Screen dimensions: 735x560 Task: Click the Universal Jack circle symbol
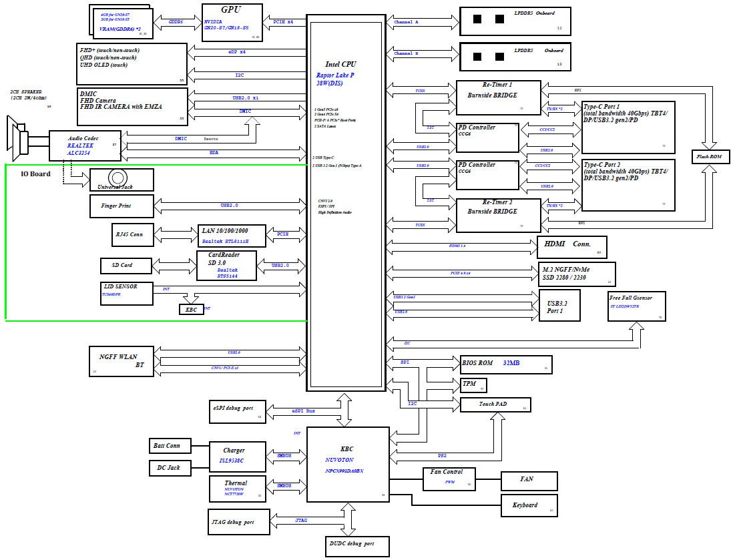[118, 178]
